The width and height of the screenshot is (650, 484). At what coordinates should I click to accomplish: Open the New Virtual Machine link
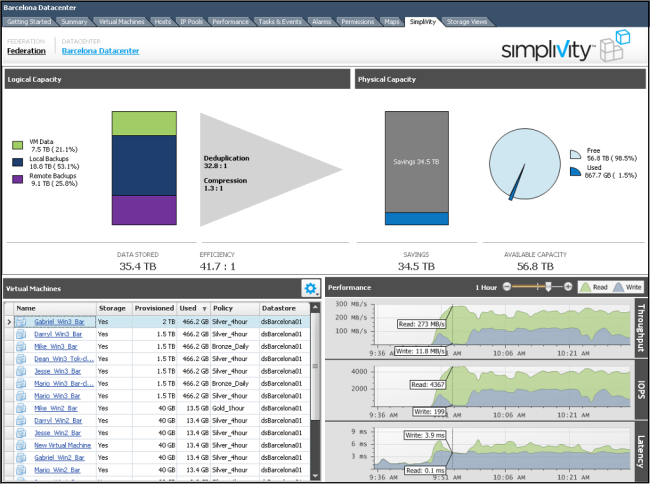(x=63, y=445)
